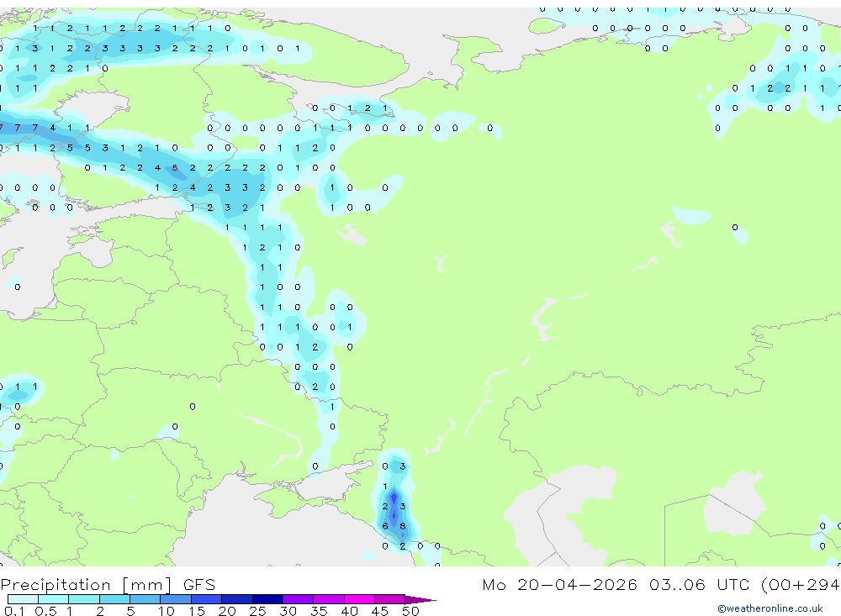Click the legend label '25'

[x=257, y=611]
